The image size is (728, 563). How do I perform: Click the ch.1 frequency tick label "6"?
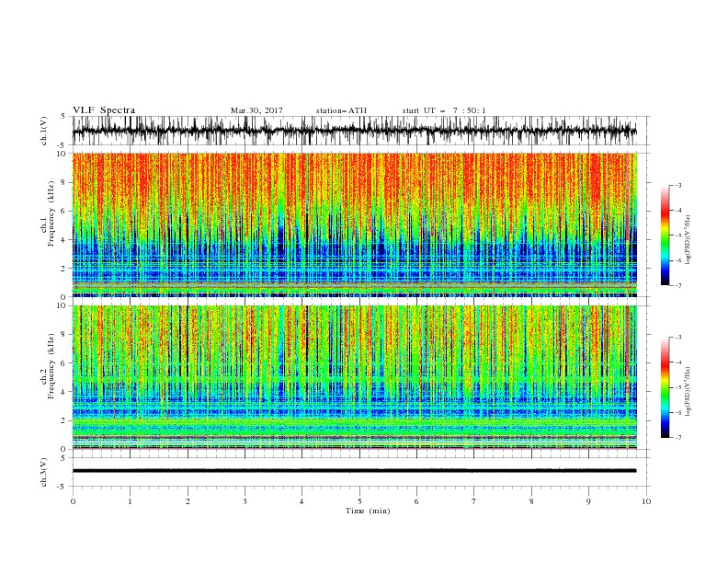pyautogui.click(x=64, y=211)
